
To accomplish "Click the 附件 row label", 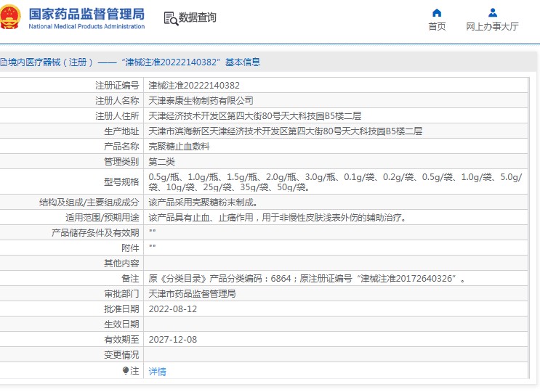I will pos(130,248).
